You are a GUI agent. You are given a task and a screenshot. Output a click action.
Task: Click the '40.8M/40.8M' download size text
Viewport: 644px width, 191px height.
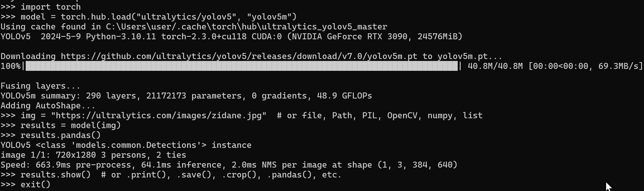click(x=495, y=66)
